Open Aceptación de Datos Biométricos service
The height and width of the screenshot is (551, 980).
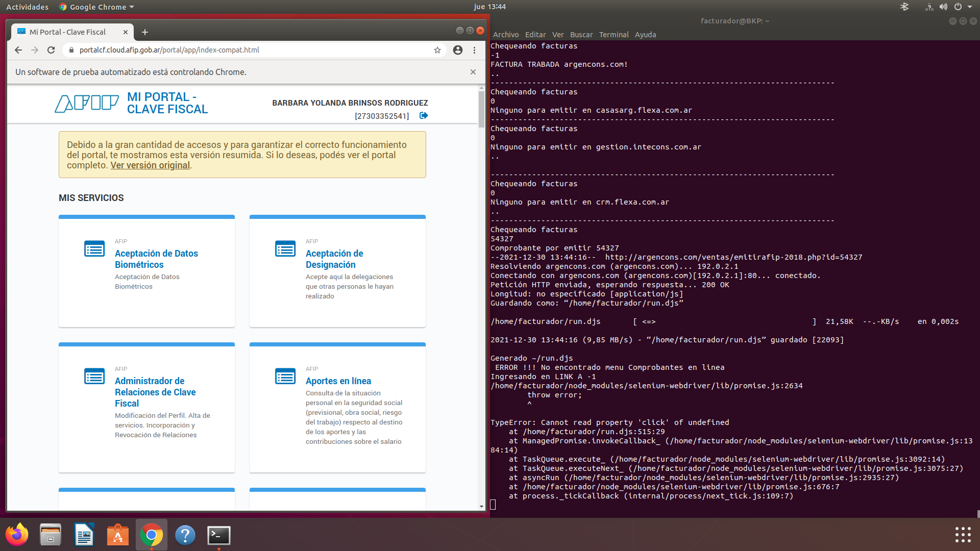(156, 259)
